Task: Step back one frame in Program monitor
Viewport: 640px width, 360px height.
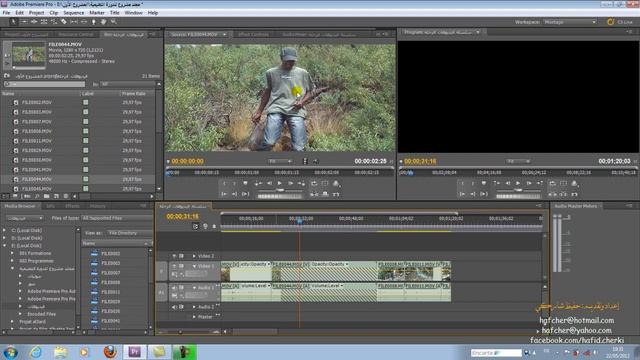Action: tap(508, 184)
